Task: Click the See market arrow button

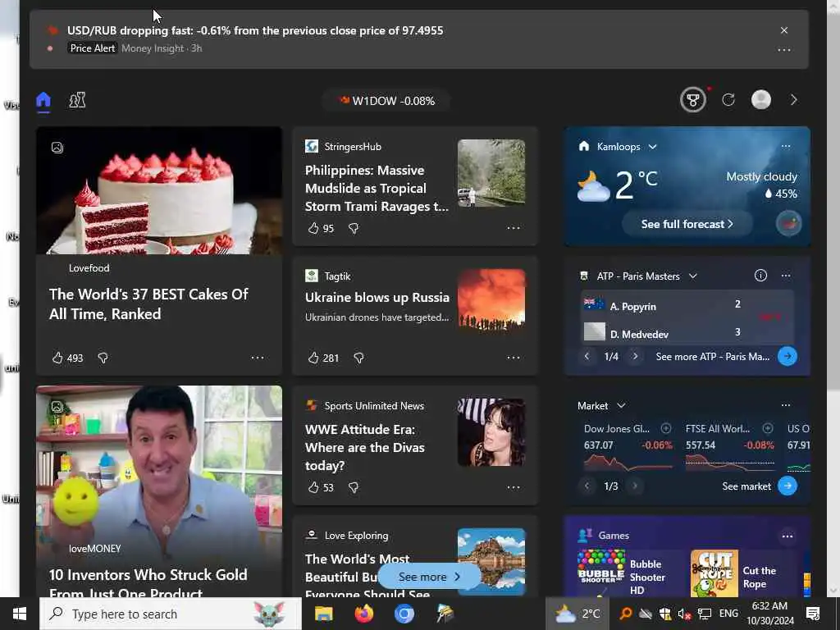Action: tap(787, 486)
